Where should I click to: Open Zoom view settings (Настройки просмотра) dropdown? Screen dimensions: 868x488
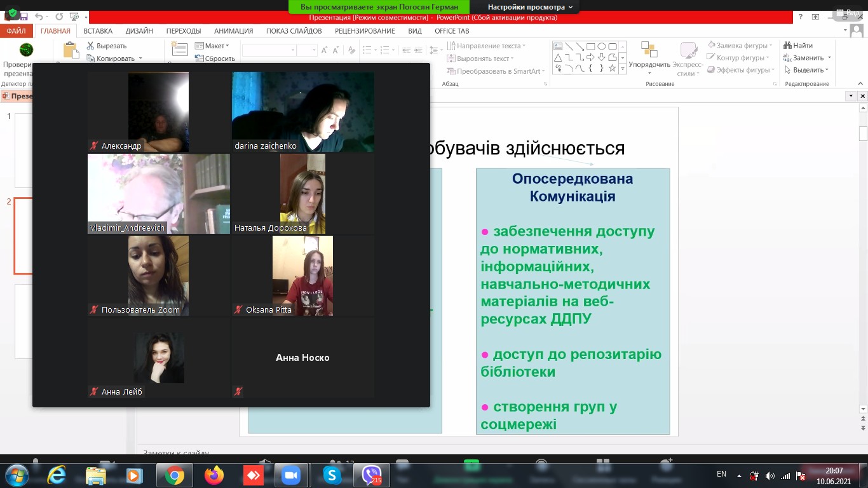(530, 7)
